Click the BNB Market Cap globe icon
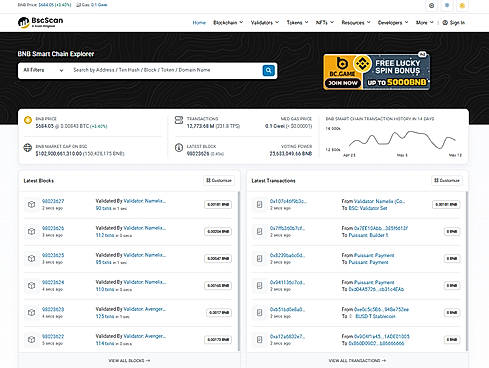Viewport: 489px width, 368px height. (x=28, y=147)
